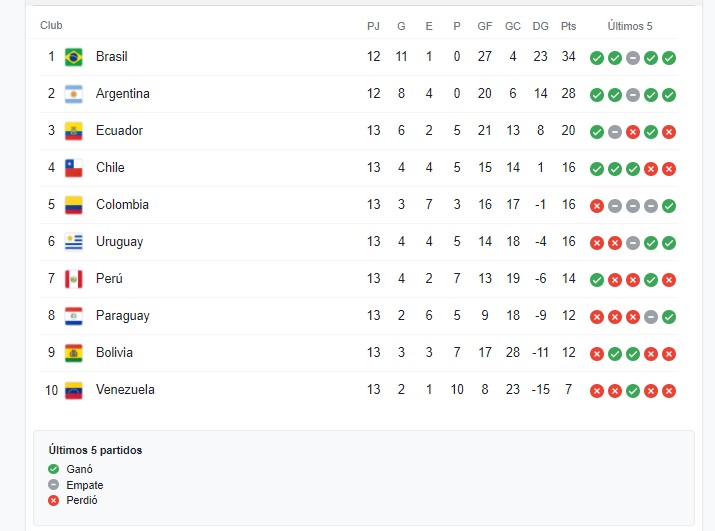This screenshot has height=531, width=715.
Task: Click the Perú flag icon
Action: pyautogui.click(x=73, y=279)
